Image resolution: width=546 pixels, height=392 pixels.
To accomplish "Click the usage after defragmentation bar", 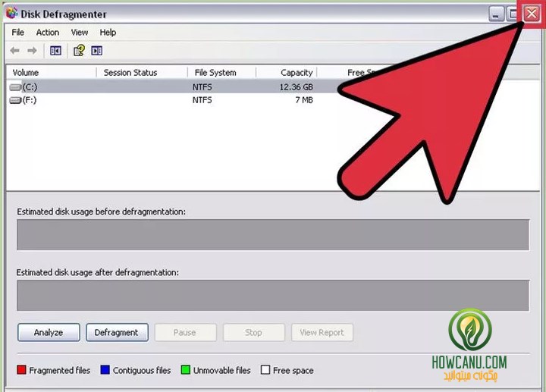I will click(x=273, y=295).
